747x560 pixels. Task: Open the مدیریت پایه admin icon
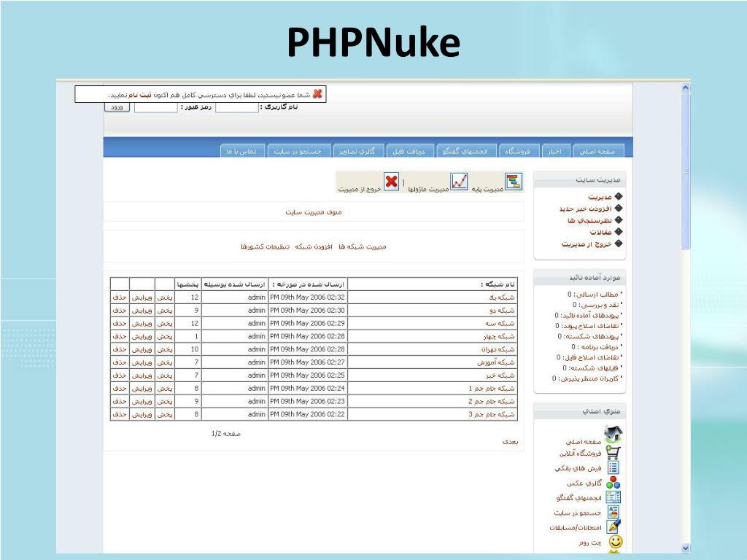coord(514,181)
